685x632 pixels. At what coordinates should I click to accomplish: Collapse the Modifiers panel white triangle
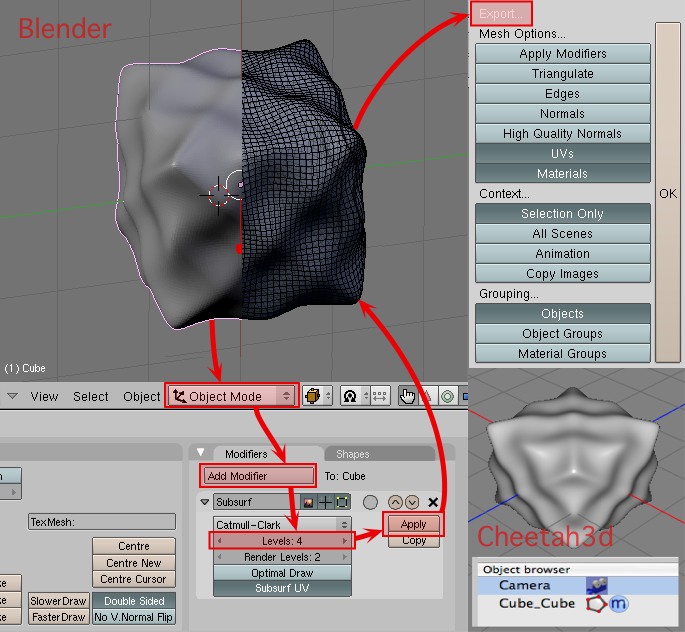pyautogui.click(x=201, y=452)
